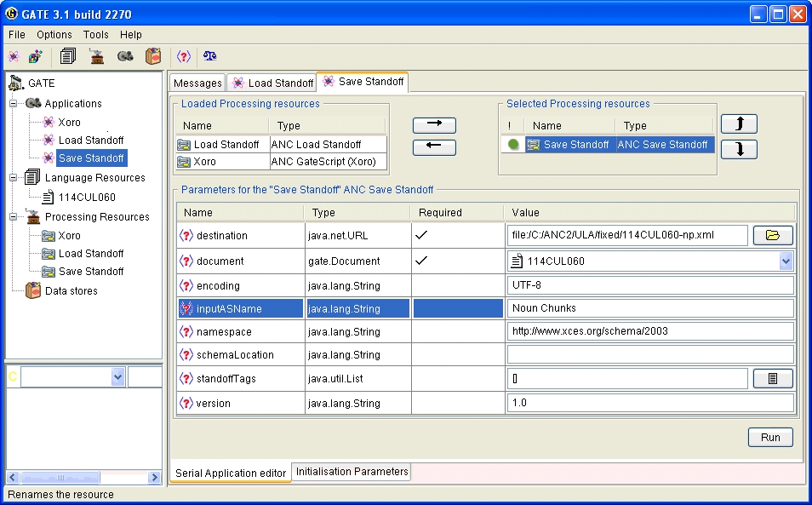
Task: Open the annotation diff scales icon
Action: point(209,56)
